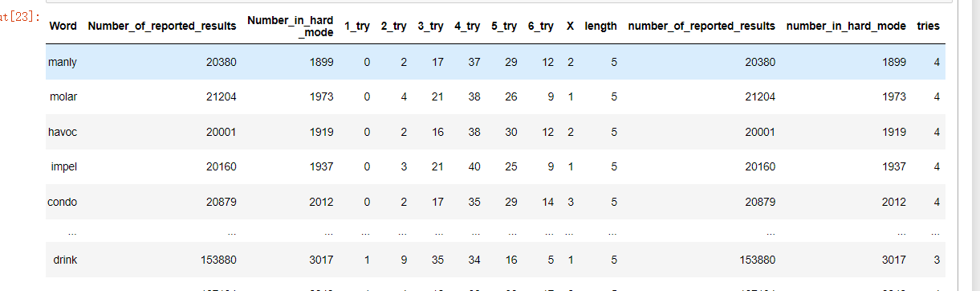Click the Number_in_hard_mode column header
The height and width of the screenshot is (291, 980).
[291, 26]
